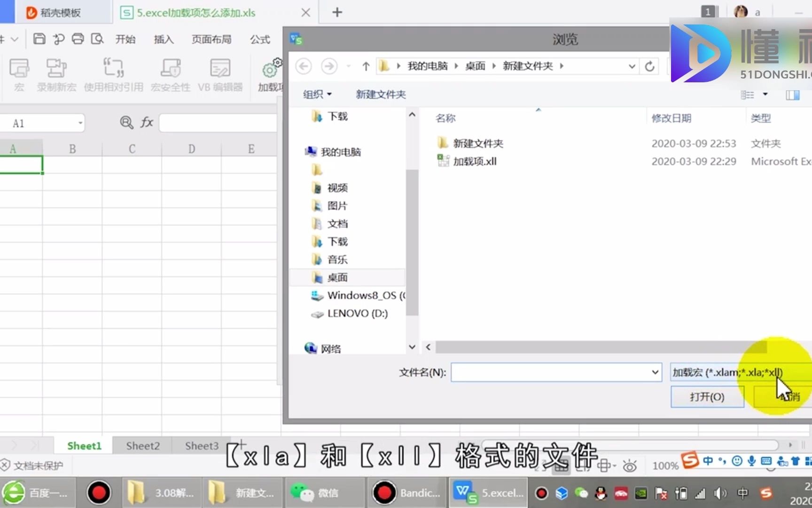812x508 pixels.
Task: Open 宏安全性 macro security icon
Action: tap(170, 74)
